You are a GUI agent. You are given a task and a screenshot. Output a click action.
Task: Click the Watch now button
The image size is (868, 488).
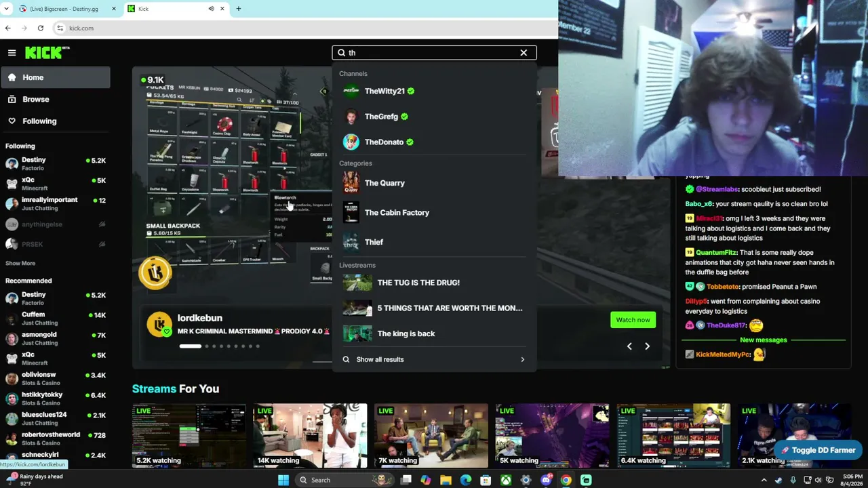(x=633, y=320)
